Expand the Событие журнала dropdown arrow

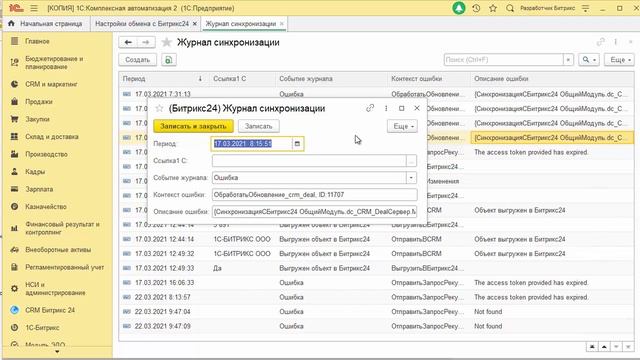[x=411, y=178]
